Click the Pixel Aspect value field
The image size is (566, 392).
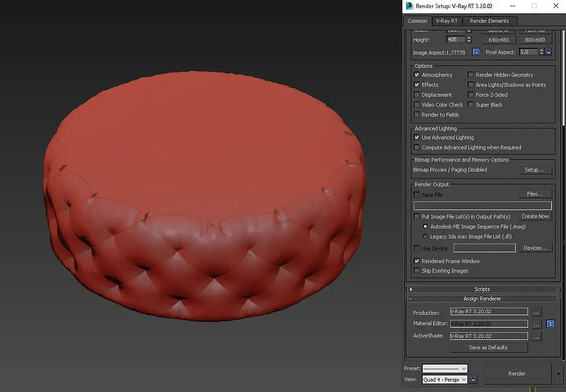[529, 52]
